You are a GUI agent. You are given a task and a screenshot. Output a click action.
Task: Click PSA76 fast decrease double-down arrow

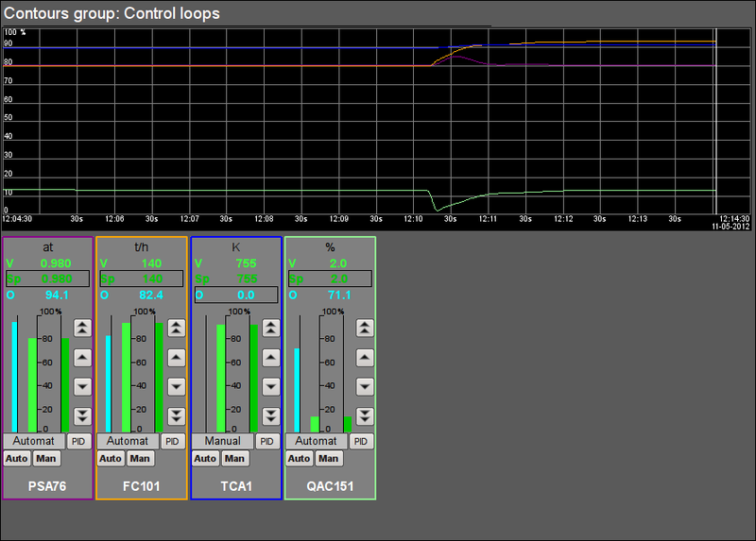[x=82, y=415]
